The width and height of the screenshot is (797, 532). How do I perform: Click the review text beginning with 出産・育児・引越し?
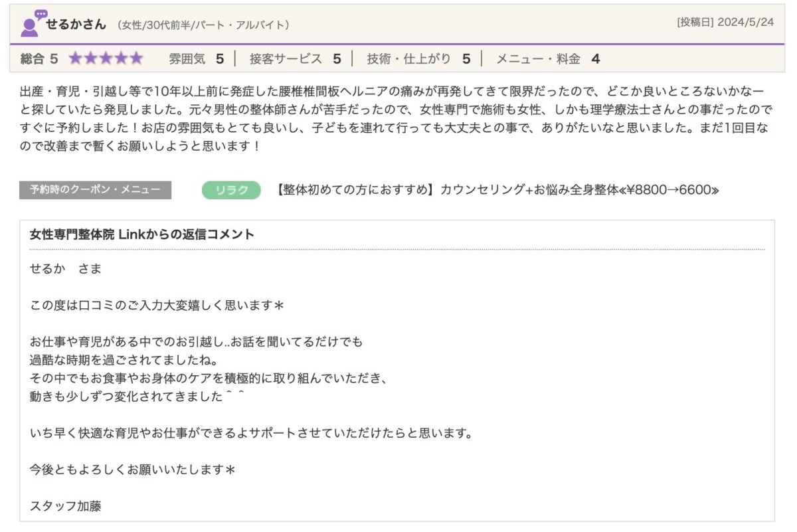click(392, 118)
